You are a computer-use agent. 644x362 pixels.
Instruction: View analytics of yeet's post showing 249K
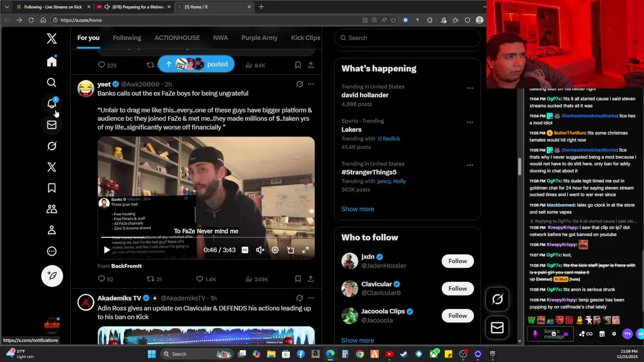coord(257,279)
